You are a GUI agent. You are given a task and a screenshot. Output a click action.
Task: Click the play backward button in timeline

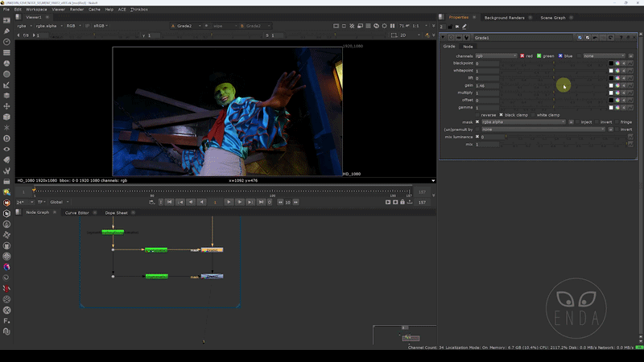point(200,202)
